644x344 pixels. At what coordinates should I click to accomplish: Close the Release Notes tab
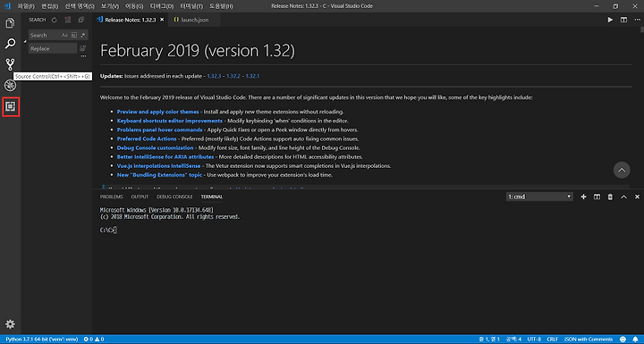[x=162, y=20]
